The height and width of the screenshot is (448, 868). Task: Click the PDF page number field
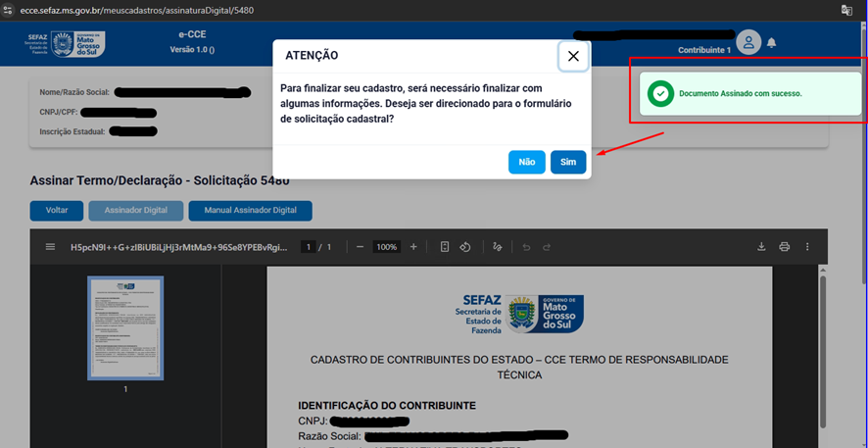pos(308,247)
